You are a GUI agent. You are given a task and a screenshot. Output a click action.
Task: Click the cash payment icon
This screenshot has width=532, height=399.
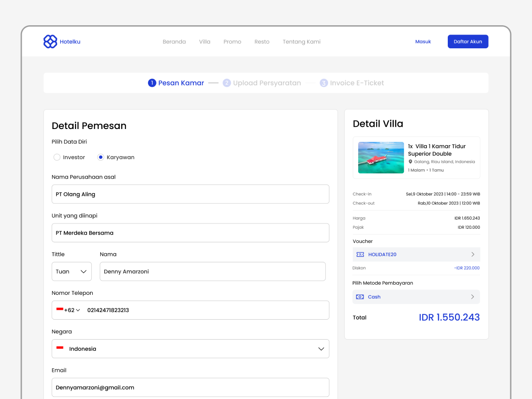click(x=360, y=297)
